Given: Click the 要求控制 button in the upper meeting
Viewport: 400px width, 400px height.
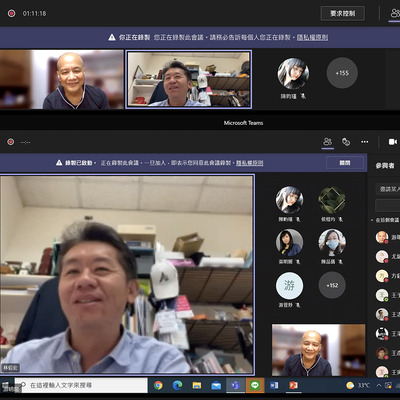Looking at the screenshot, I should pyautogui.click(x=343, y=14).
